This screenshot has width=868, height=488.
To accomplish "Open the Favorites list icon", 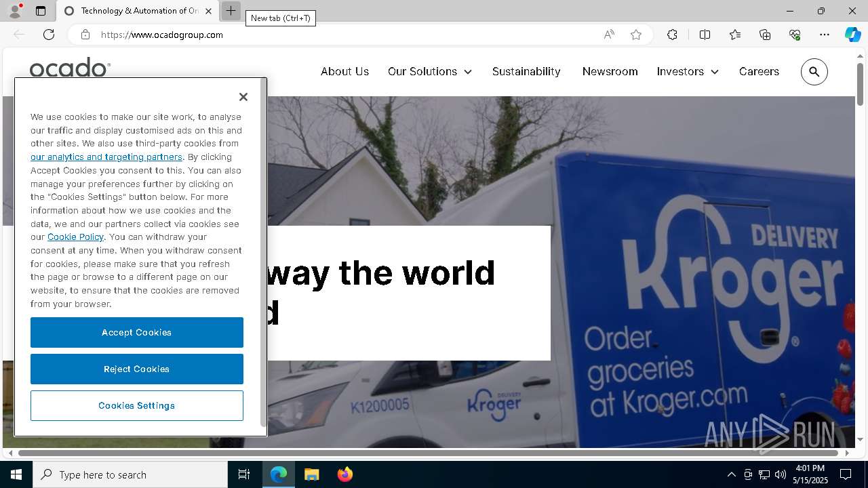I will tap(735, 35).
